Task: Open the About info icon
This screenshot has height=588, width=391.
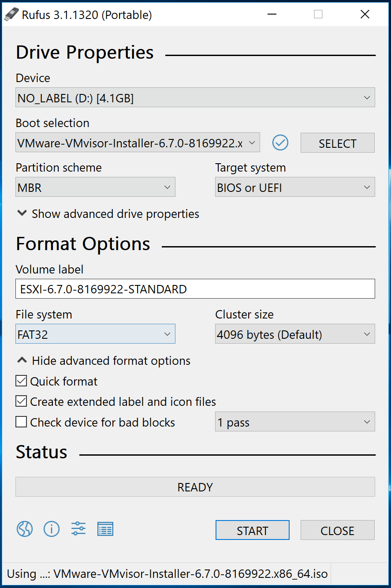Action: [x=52, y=528]
